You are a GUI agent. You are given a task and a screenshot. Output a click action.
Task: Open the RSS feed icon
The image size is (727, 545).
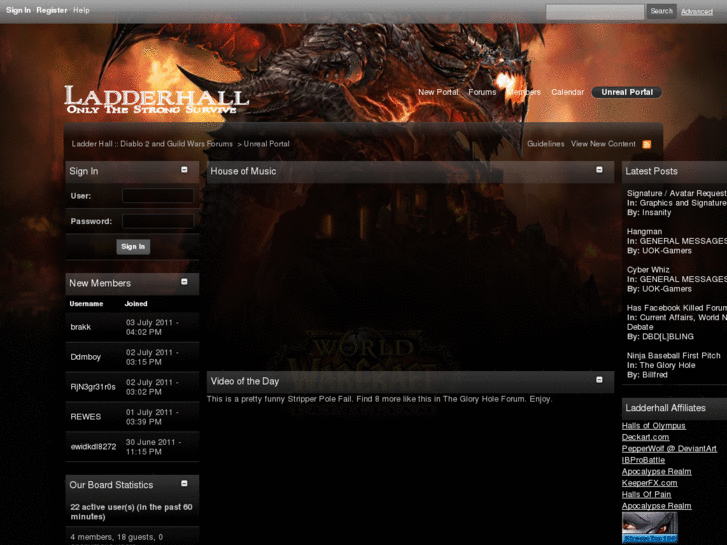646,144
